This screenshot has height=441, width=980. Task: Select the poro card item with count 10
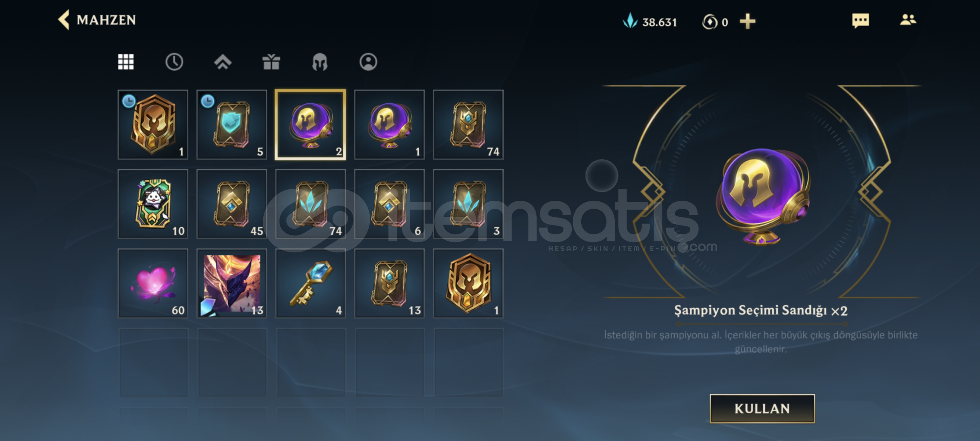click(153, 204)
